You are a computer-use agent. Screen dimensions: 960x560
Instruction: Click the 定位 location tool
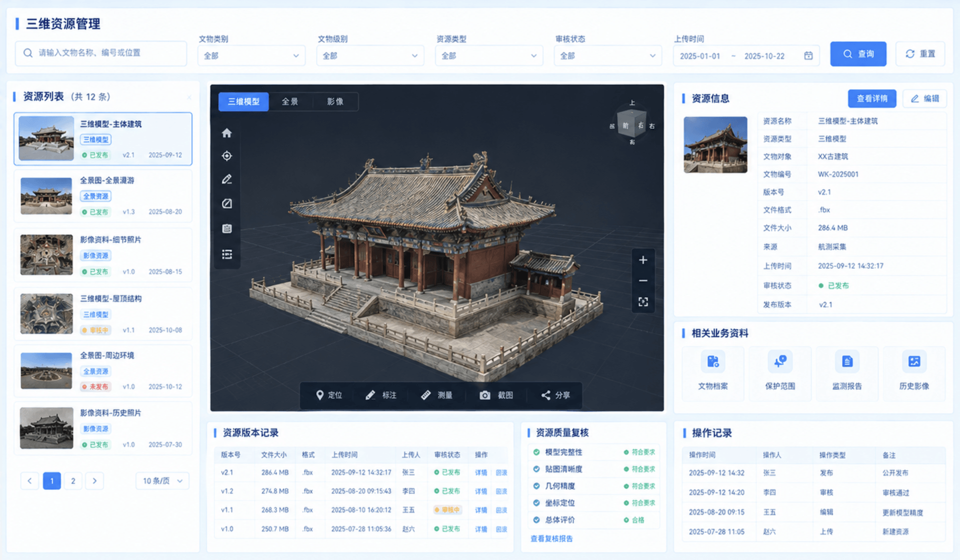[329, 395]
